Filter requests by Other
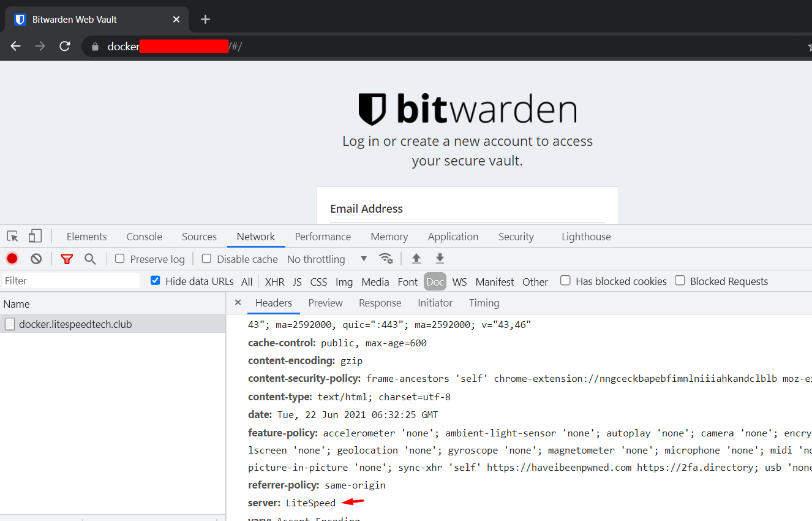This screenshot has width=812, height=521. [535, 282]
